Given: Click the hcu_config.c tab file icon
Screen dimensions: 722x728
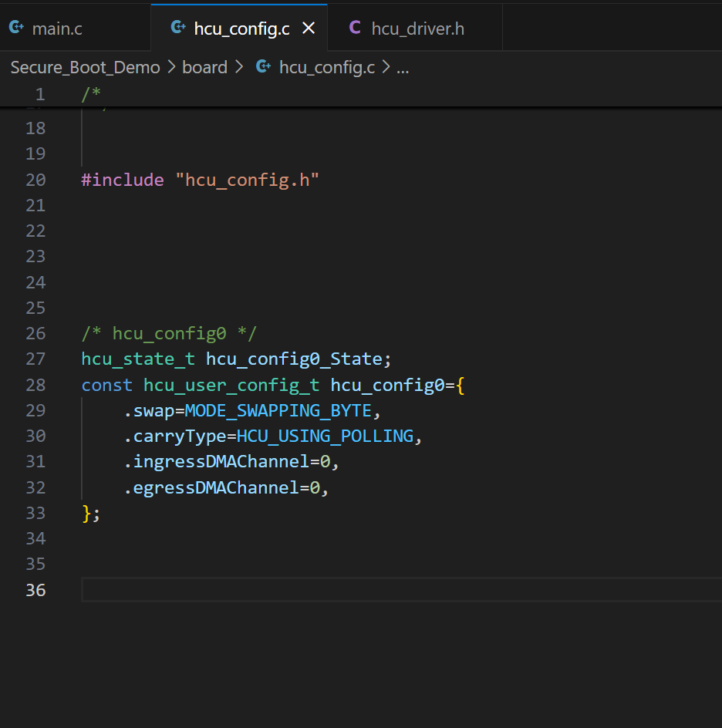Looking at the screenshot, I should click(178, 28).
